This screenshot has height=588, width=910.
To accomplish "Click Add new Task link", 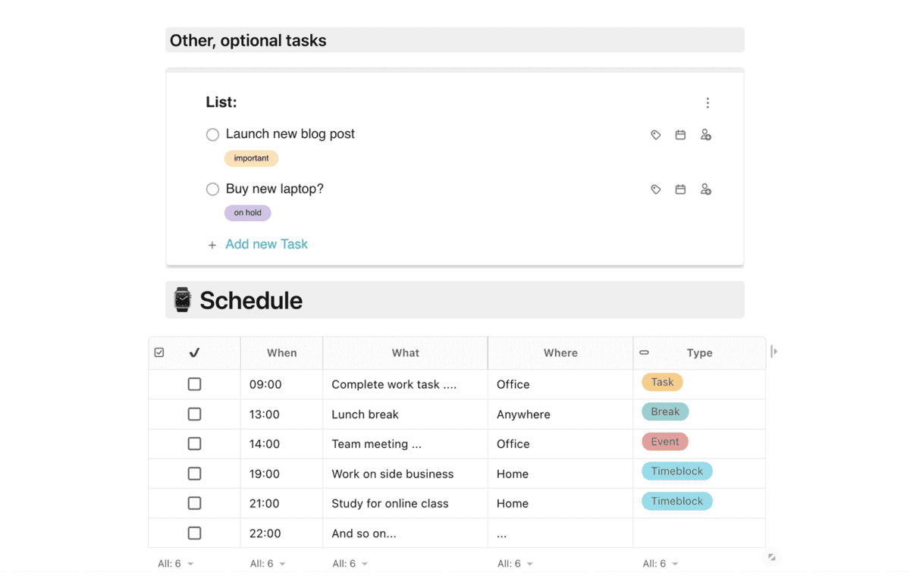I will coord(266,244).
